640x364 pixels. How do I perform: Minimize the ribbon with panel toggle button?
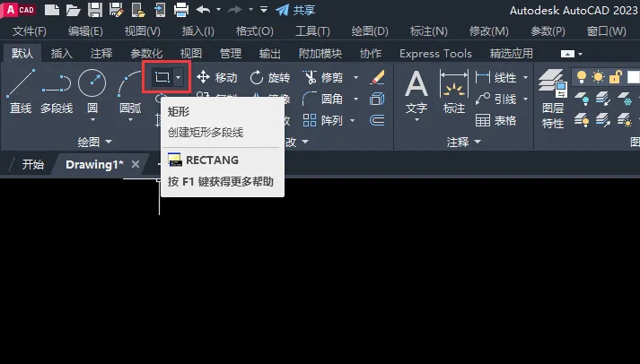click(567, 54)
